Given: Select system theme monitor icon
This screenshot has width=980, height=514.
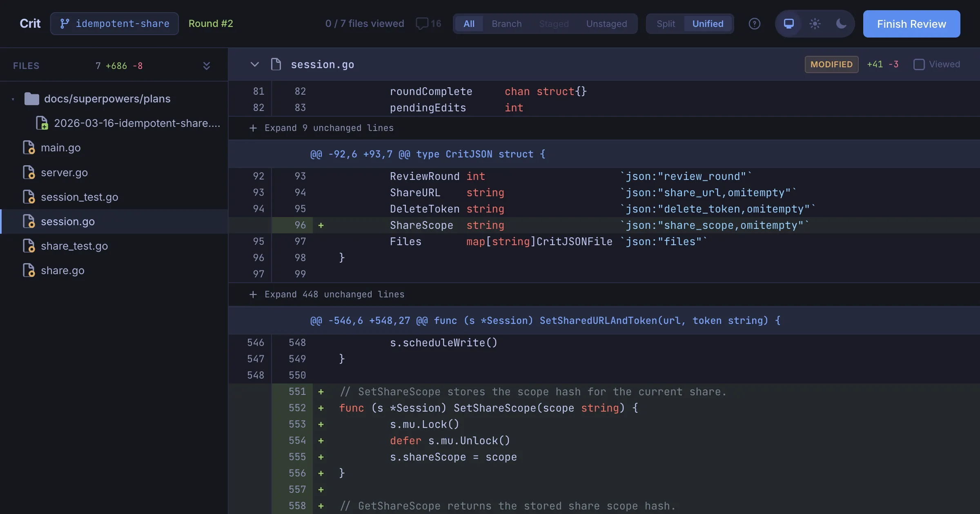Looking at the screenshot, I should (788, 24).
